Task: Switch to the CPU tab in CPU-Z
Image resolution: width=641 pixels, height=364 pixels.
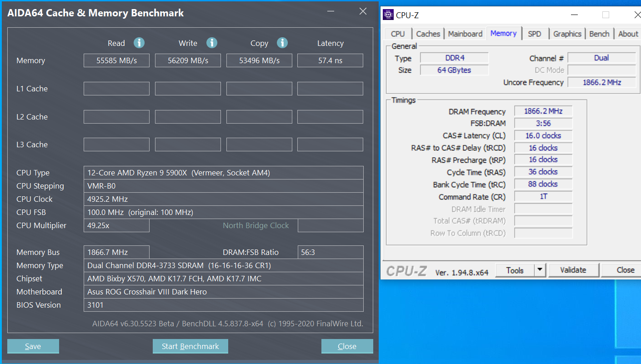Action: (x=398, y=34)
